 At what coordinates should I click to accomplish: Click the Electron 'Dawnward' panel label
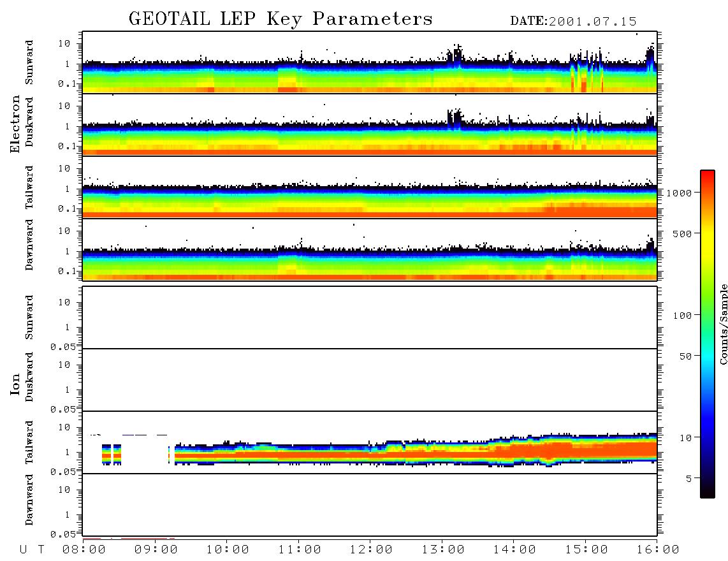click(x=29, y=245)
